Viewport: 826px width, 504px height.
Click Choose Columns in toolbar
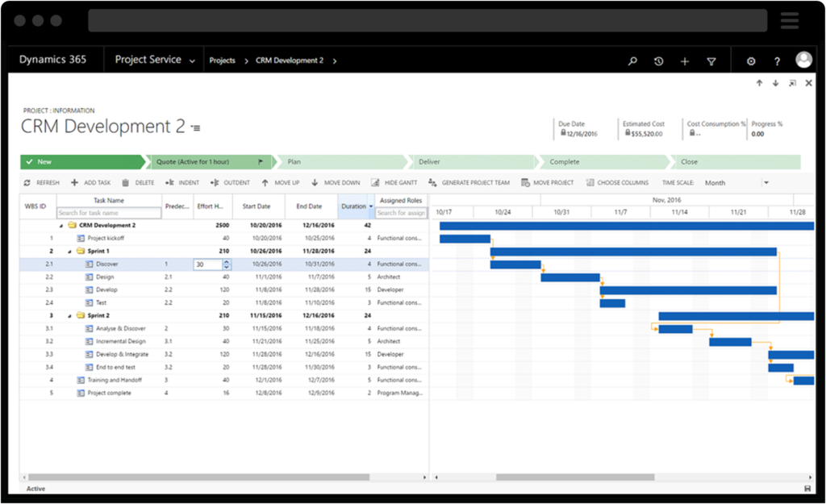(617, 183)
